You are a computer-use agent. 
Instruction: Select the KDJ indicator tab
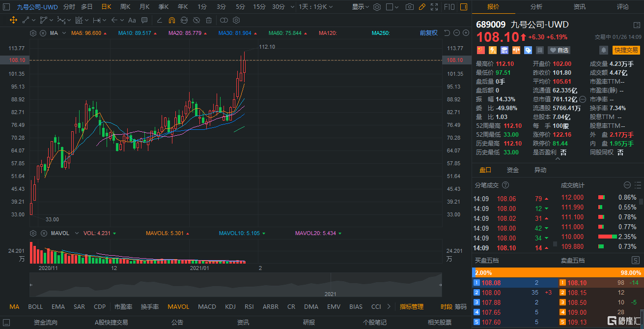[230, 306]
